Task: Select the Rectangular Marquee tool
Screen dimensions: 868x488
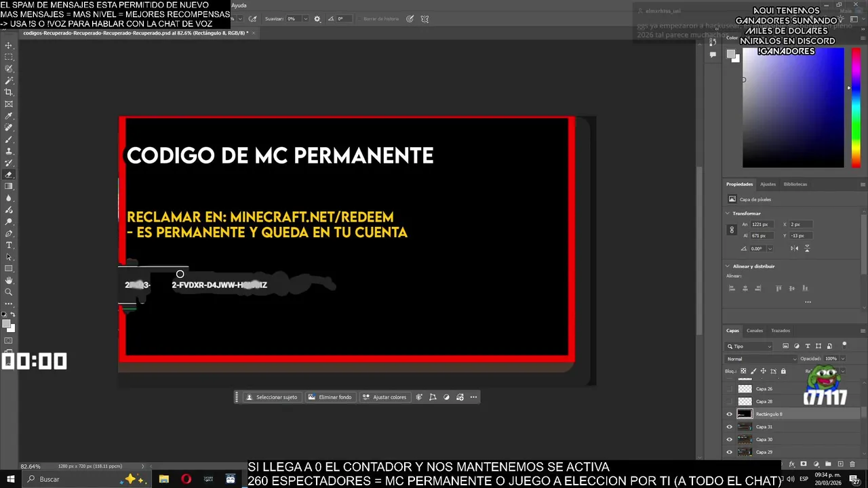Action: click(9, 57)
